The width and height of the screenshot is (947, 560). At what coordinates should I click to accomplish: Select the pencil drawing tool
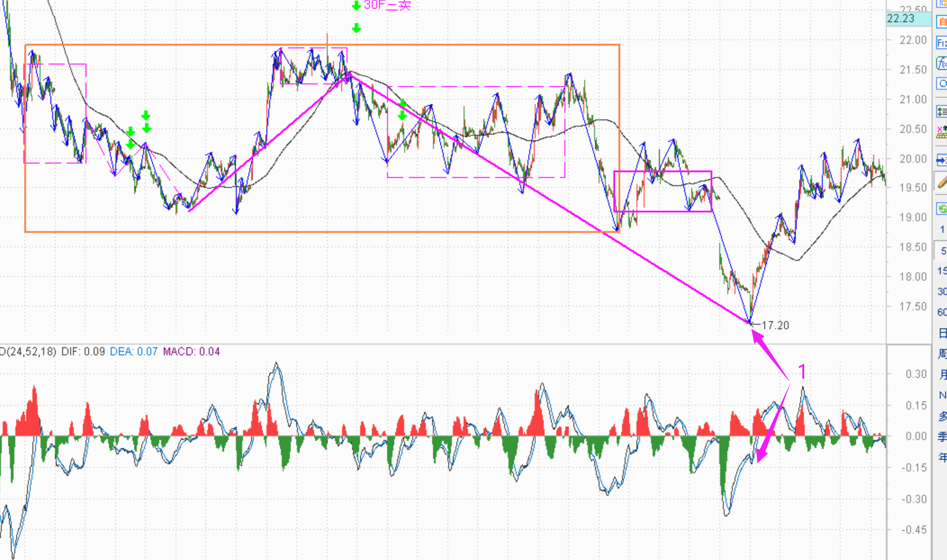(942, 182)
